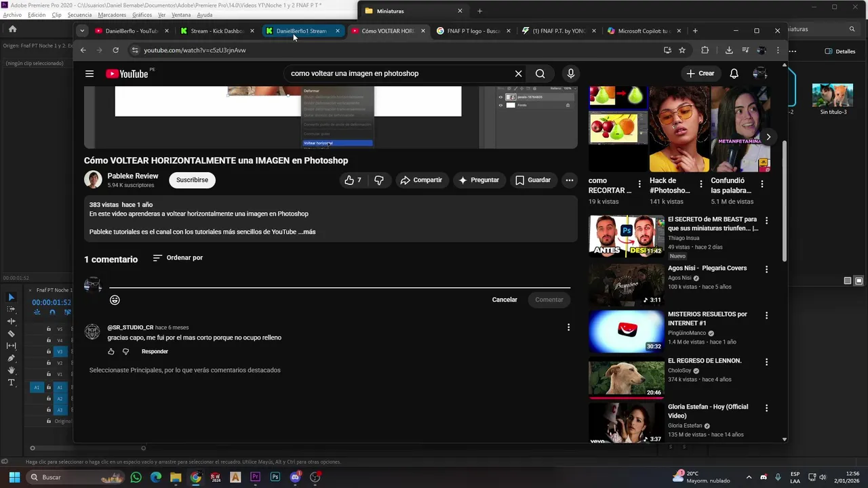Image resolution: width=868 pixels, height=488 pixels.
Task: Open YouTube hamburger guide menu
Action: pos(90,74)
